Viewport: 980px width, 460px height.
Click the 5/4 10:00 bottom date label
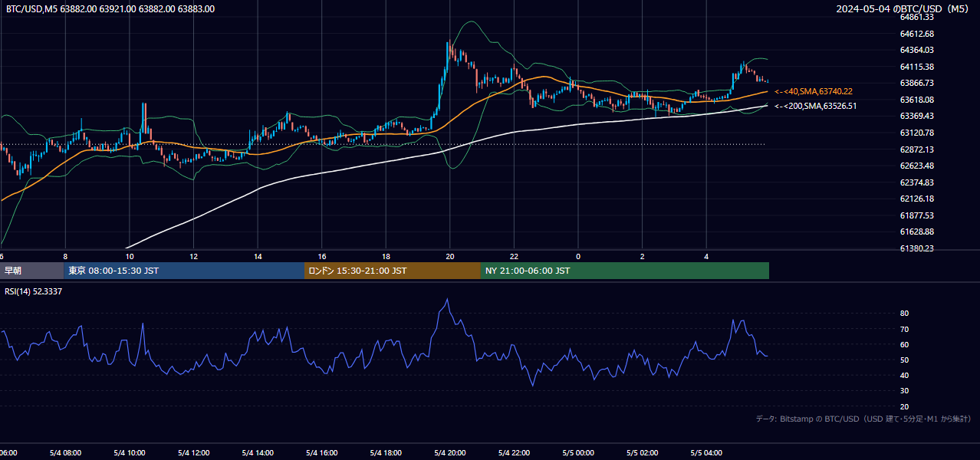click(x=130, y=453)
